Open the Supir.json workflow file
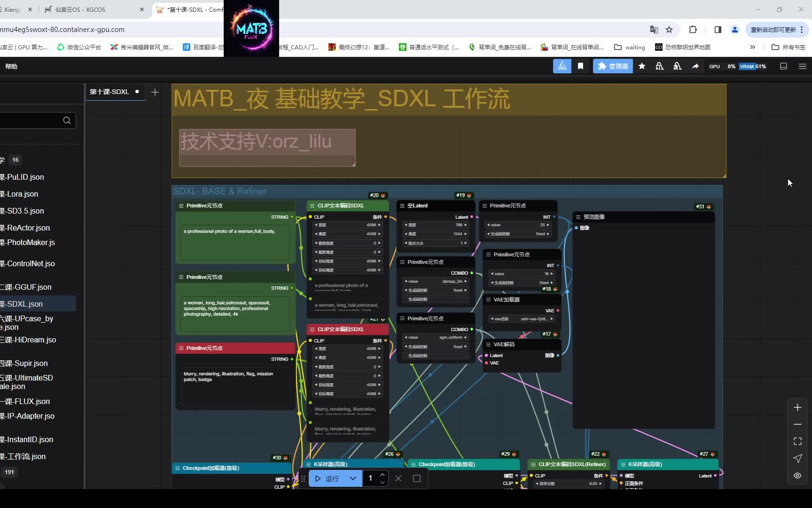 point(24,363)
